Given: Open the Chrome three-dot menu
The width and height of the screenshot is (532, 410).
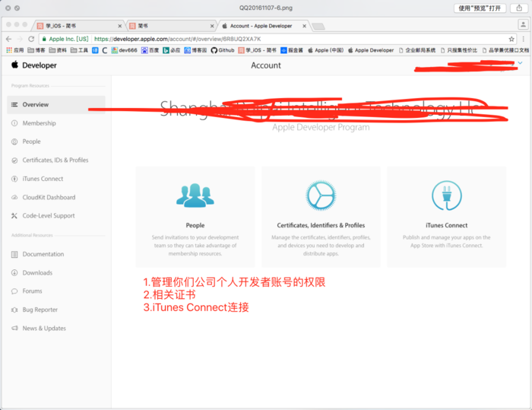Looking at the screenshot, I should [523, 39].
